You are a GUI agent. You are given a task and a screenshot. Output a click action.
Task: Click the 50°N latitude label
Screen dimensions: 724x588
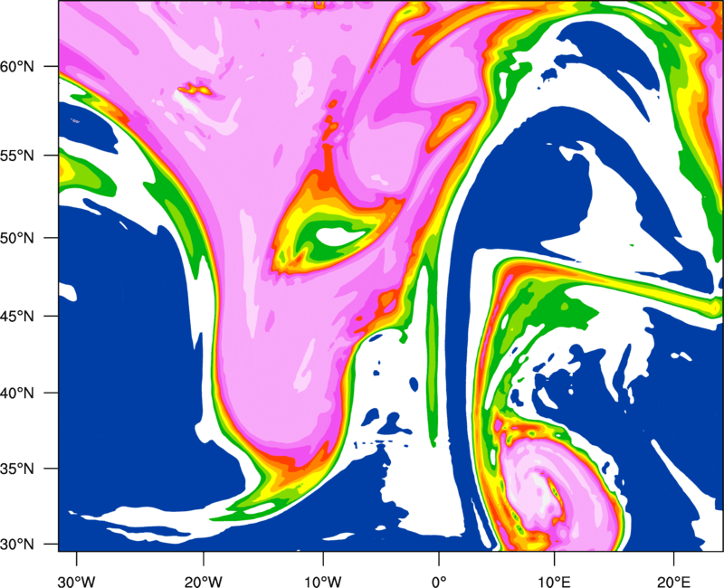tap(17, 239)
